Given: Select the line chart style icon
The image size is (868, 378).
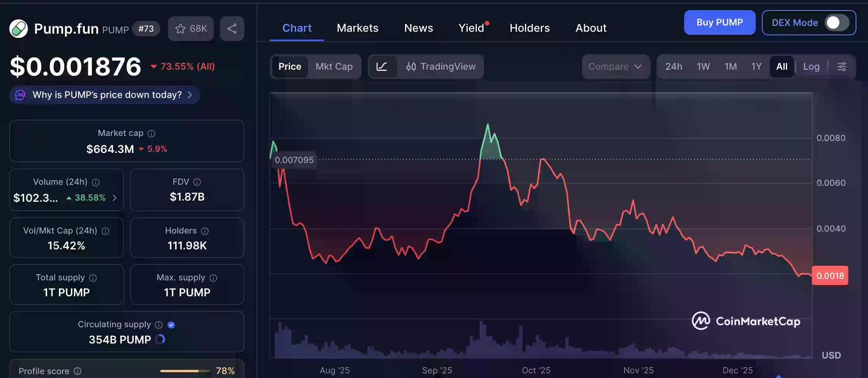Looking at the screenshot, I should click(x=382, y=66).
